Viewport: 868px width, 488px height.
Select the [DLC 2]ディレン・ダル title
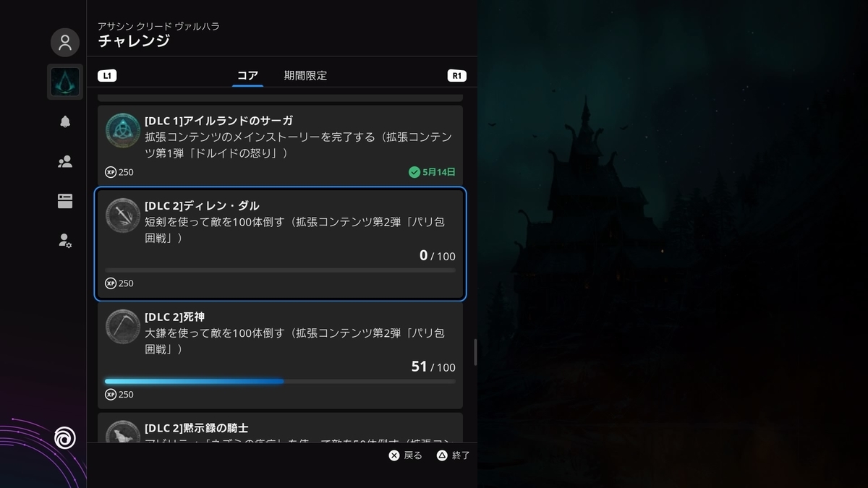coord(202,206)
